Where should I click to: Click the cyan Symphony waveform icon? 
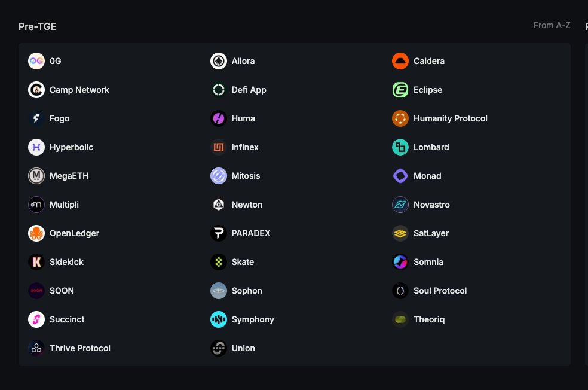click(x=219, y=319)
